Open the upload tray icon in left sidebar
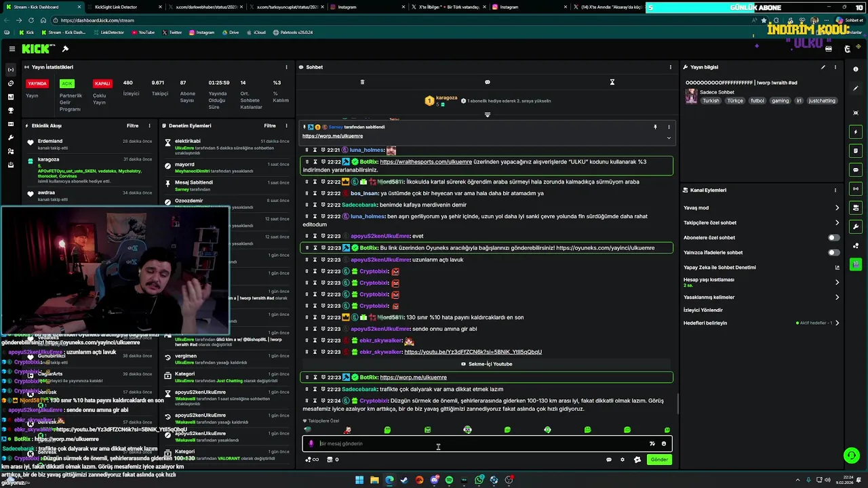Viewport: 868px width, 488px height. 10,165
